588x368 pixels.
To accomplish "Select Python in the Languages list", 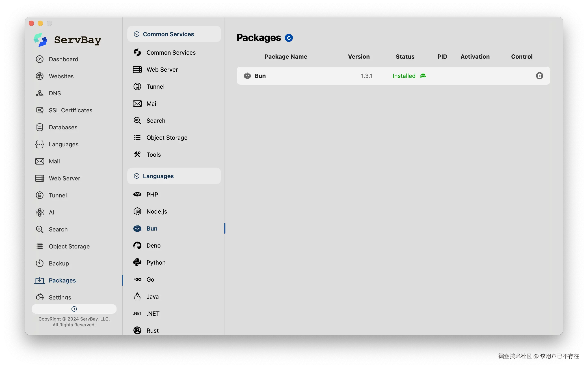I will pos(156,262).
